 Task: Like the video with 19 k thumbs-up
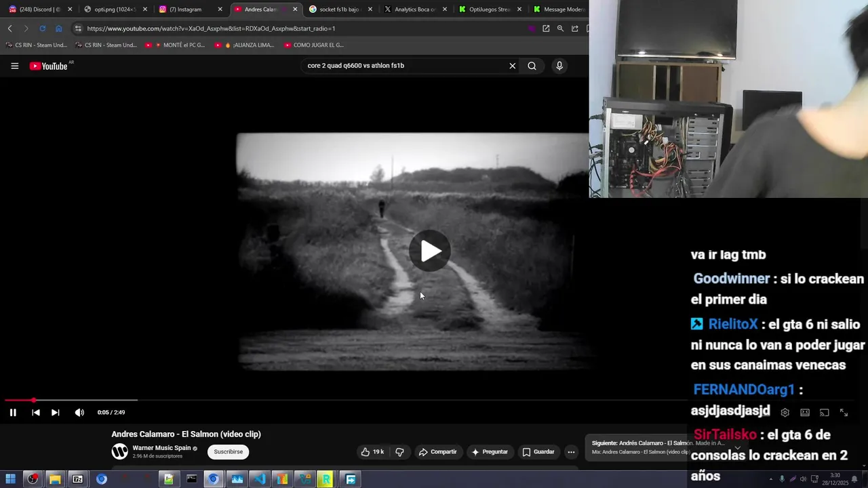point(372,451)
